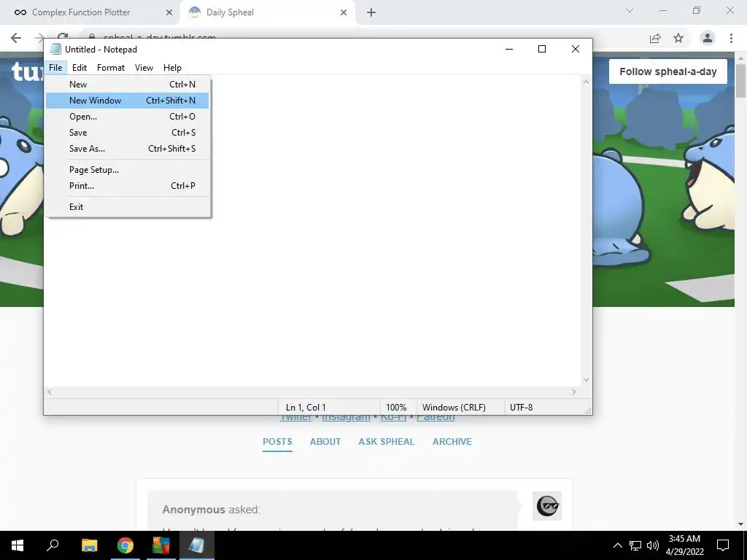The width and height of the screenshot is (747, 560).
Task: Open the Edit menu in Notepad
Action: [79, 68]
